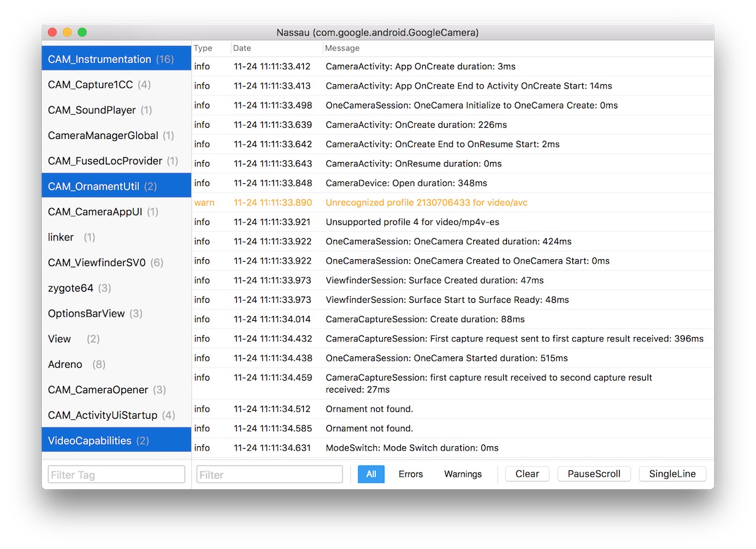
Task: Select the CAM_OrnamentUtil tag
Action: pyautogui.click(x=116, y=186)
